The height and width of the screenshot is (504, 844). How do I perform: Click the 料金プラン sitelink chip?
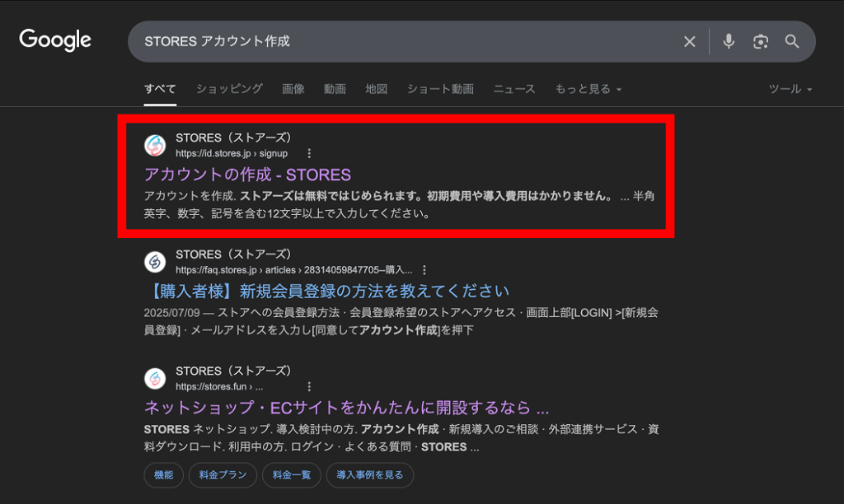coord(223,475)
